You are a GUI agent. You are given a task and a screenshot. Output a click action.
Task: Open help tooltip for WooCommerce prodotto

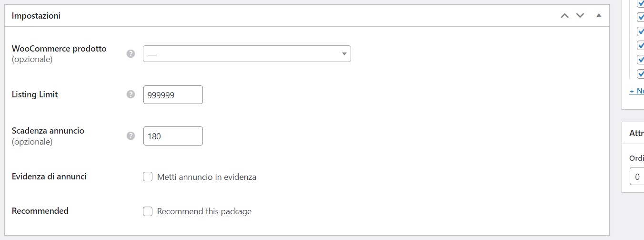131,54
